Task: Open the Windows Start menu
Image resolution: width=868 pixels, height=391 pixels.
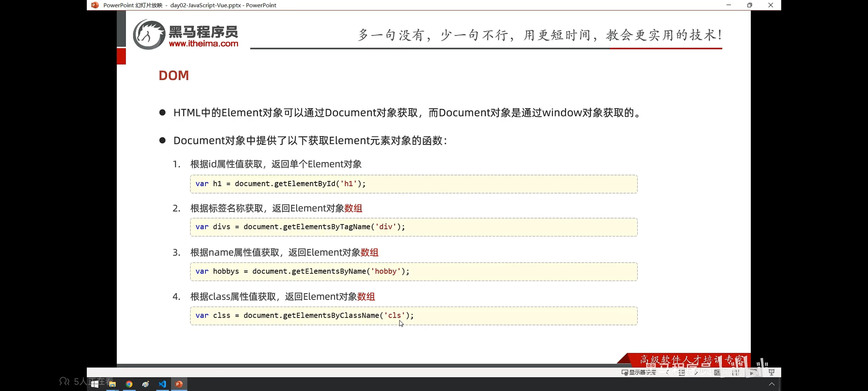Action: [x=95, y=384]
